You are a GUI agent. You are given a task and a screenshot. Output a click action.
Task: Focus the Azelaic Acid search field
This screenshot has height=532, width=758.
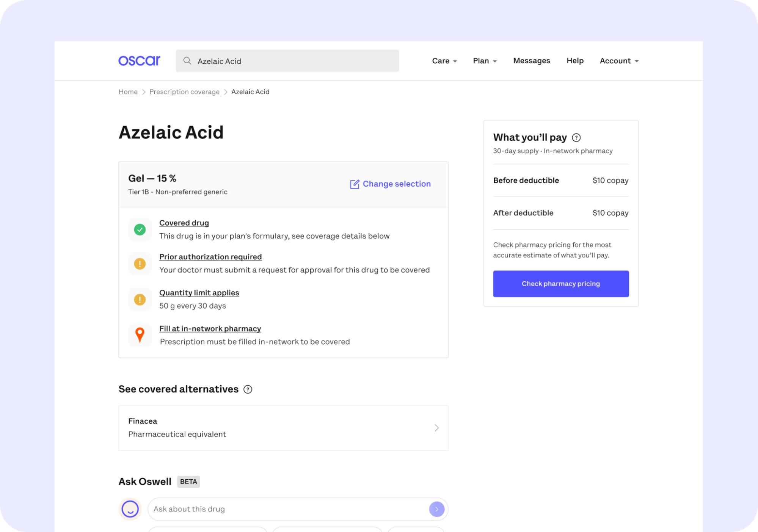287,61
